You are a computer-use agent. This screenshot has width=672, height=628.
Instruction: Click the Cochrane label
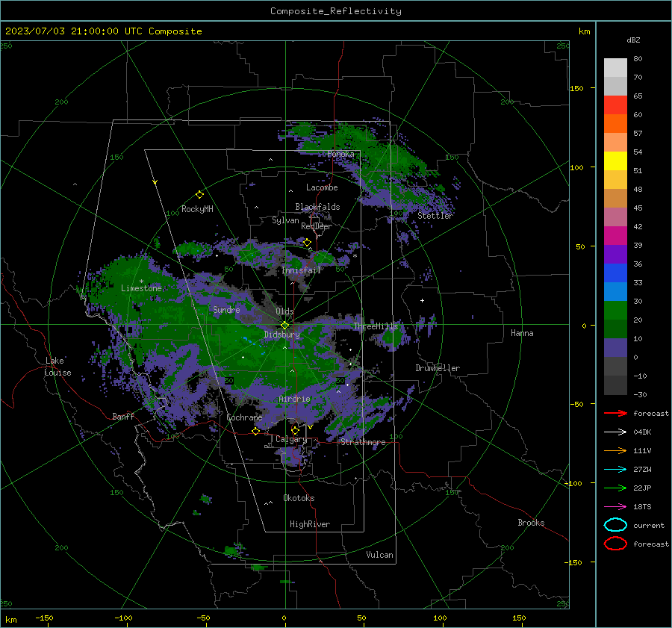pos(244,417)
